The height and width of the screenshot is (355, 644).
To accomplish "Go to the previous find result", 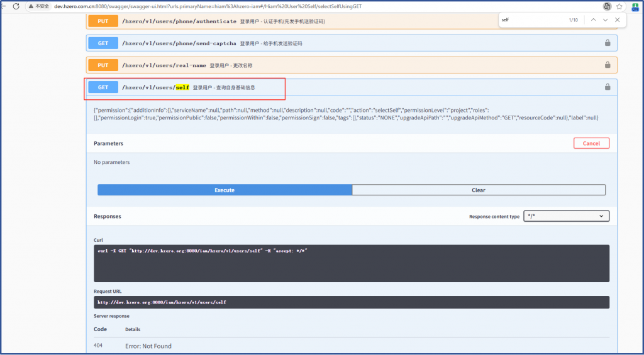I will click(x=592, y=20).
